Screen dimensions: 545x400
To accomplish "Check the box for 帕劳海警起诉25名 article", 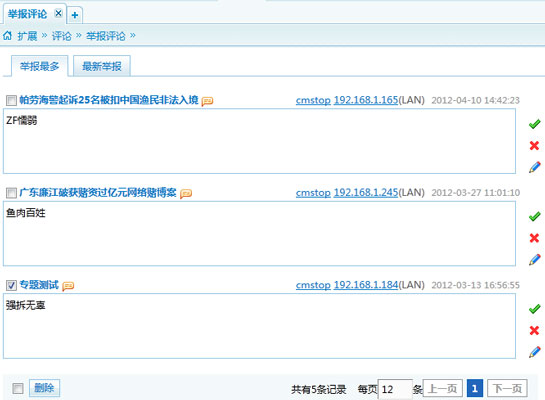I will (x=11, y=100).
